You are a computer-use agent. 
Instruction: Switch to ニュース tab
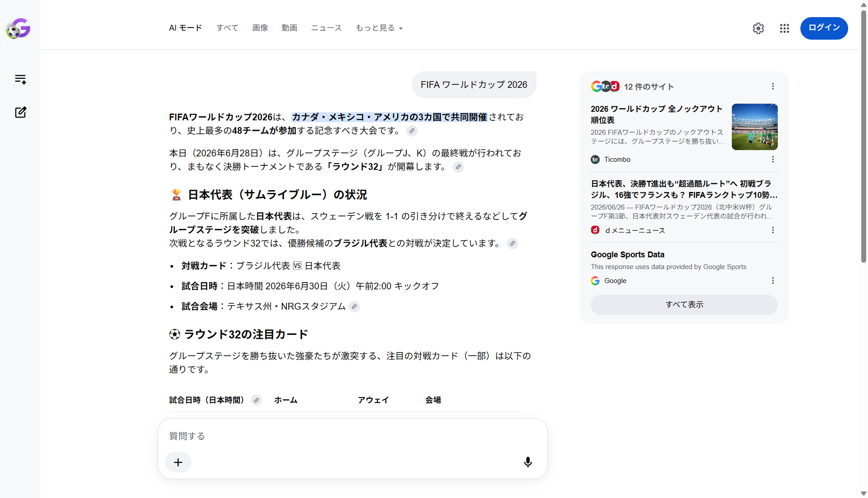pyautogui.click(x=326, y=28)
